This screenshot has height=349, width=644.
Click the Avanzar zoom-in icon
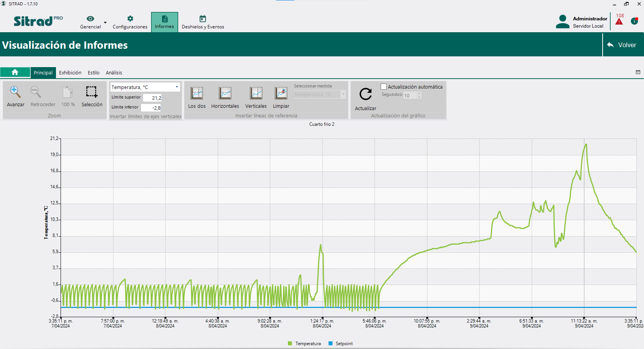[15, 92]
